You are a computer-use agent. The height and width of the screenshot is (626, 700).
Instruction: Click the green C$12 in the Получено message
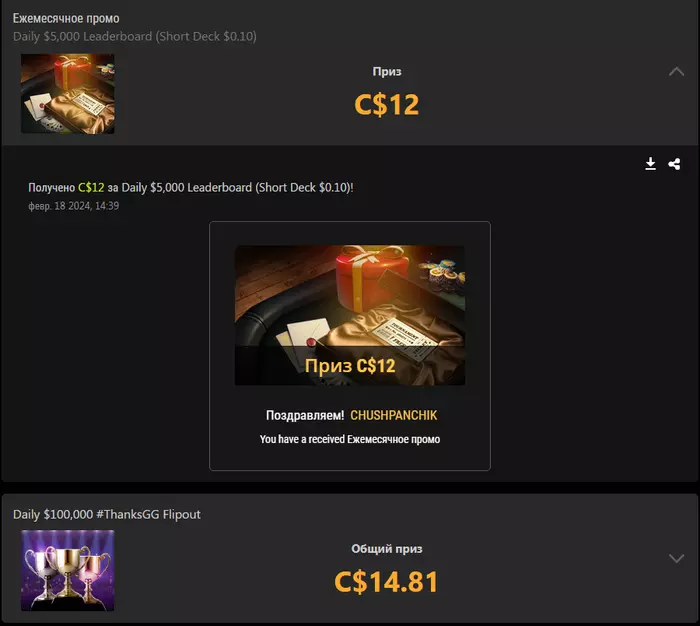point(91,187)
